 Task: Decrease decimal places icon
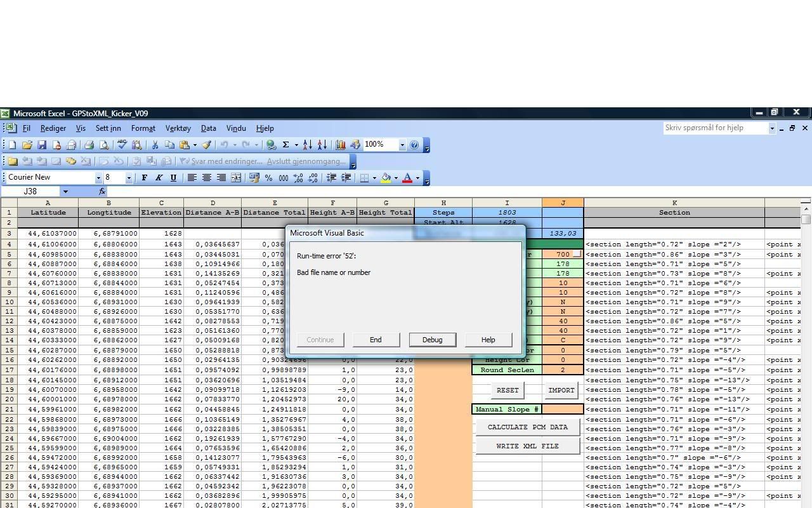coord(313,178)
